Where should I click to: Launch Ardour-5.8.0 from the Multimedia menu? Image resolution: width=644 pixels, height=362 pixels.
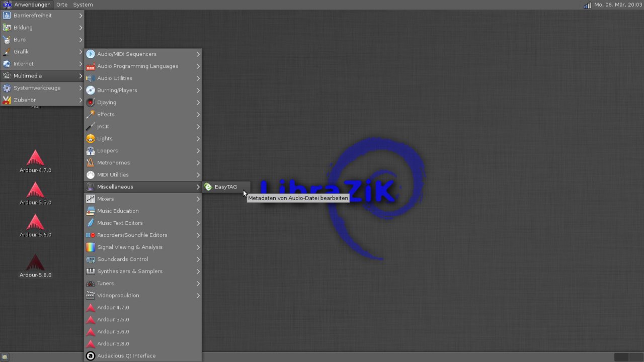pos(143,343)
